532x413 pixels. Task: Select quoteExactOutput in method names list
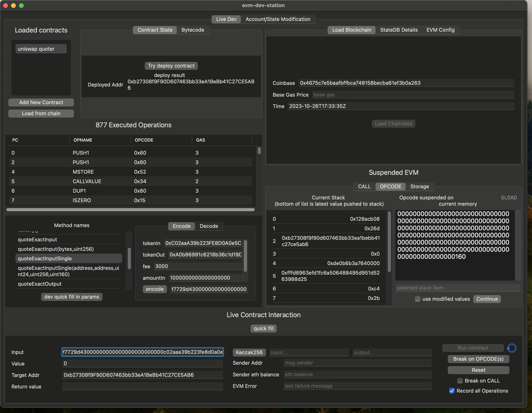[x=40, y=284]
